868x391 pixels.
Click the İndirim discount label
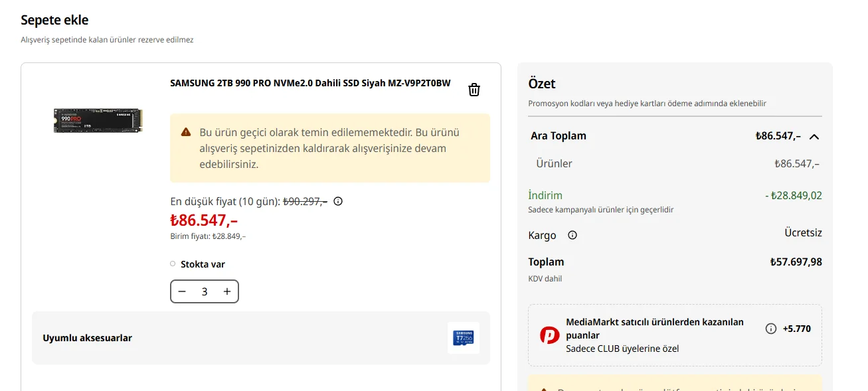point(545,195)
